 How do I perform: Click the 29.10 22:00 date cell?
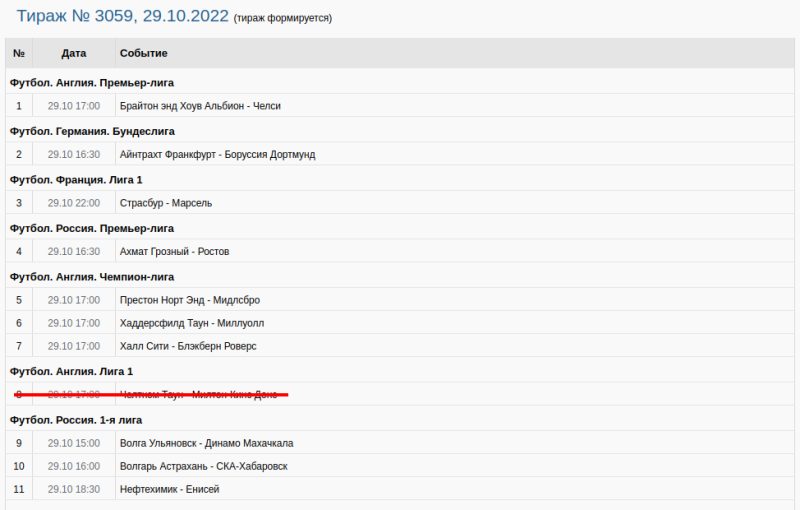[73, 203]
